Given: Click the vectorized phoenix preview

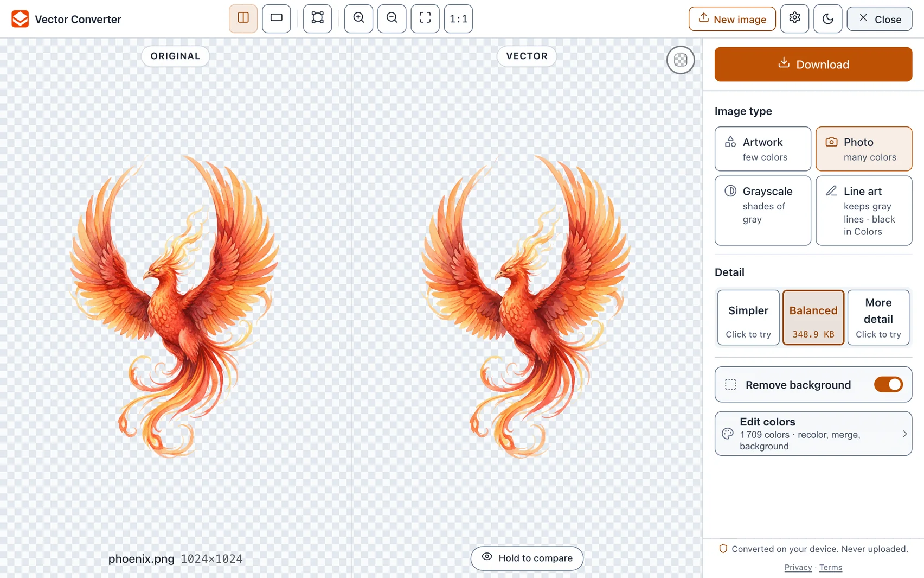Looking at the screenshot, I should tap(526, 307).
